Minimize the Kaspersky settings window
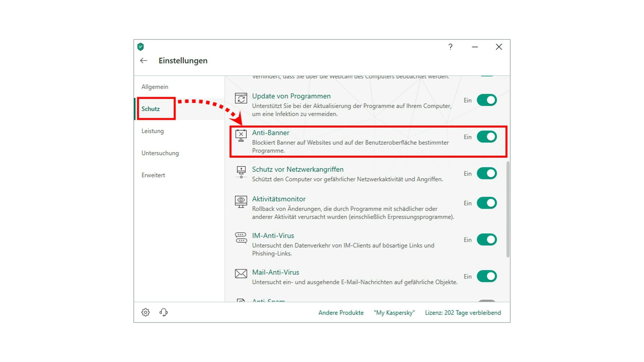This screenshot has width=644, height=362. [475, 47]
